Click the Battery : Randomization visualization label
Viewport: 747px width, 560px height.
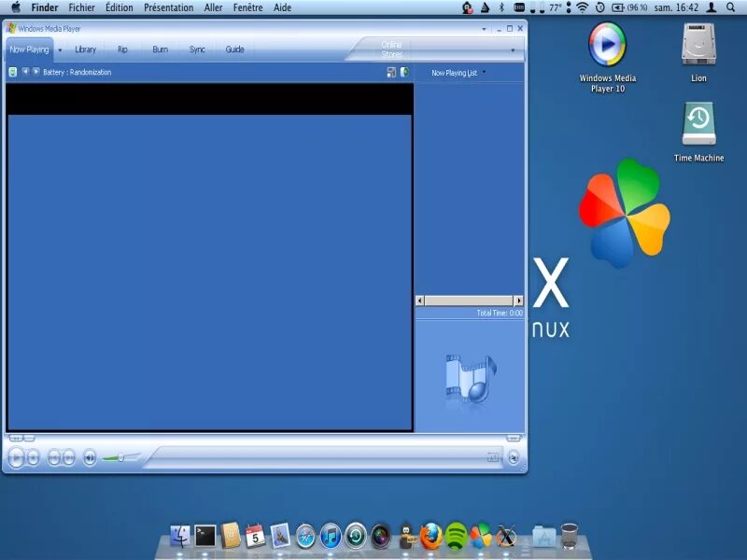pos(78,72)
